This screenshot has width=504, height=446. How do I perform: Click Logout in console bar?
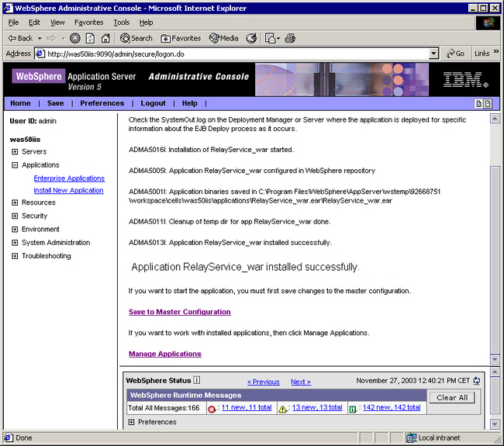click(x=153, y=103)
